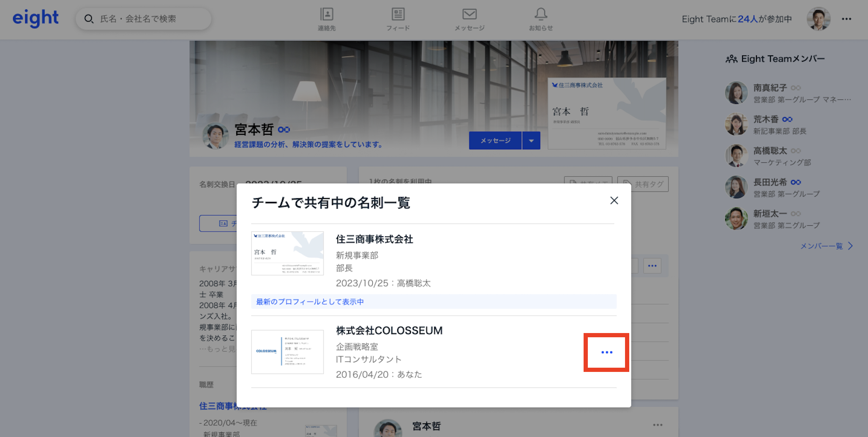Open the 住三商事株式会社 card thumbnail

(x=287, y=253)
